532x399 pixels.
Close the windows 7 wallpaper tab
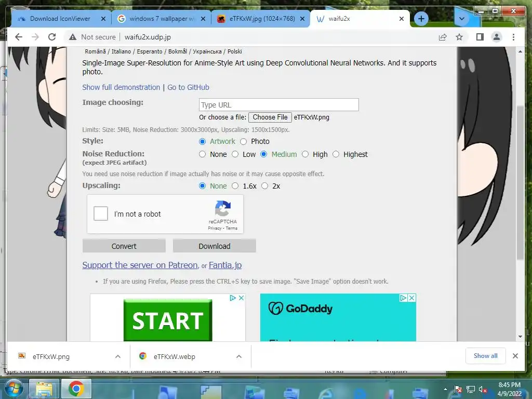[x=203, y=19]
